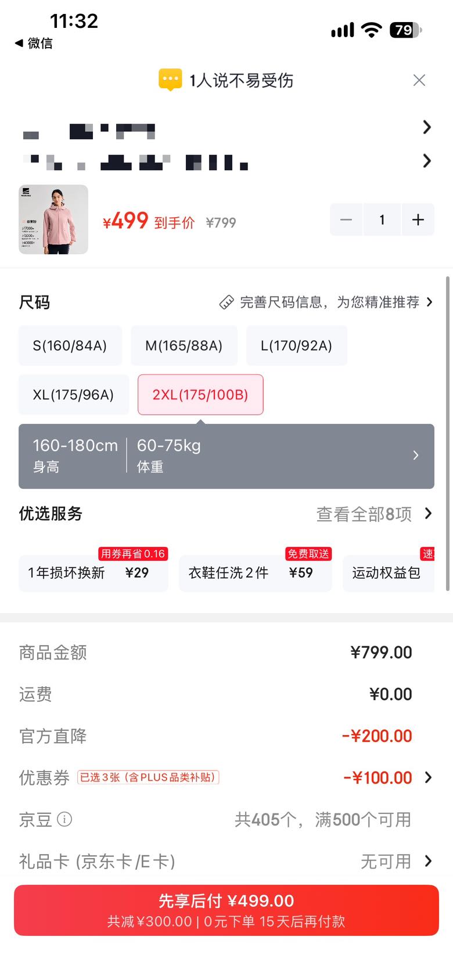Choose size L(170/92A)

pos(297,345)
